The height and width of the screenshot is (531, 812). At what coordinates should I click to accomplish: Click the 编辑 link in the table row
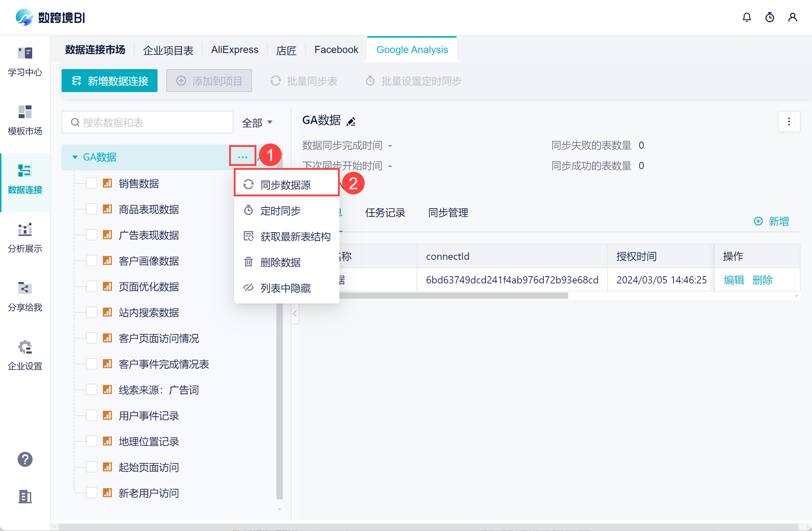point(734,280)
